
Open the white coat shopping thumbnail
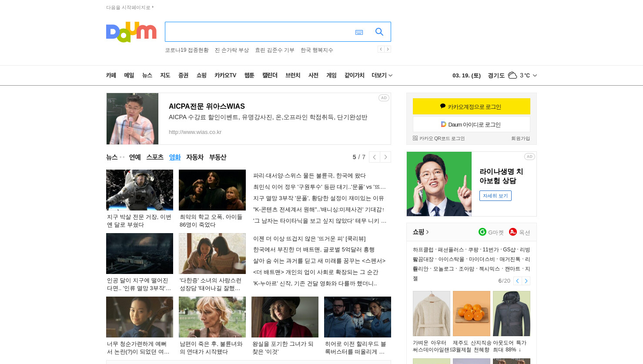coord(432,314)
